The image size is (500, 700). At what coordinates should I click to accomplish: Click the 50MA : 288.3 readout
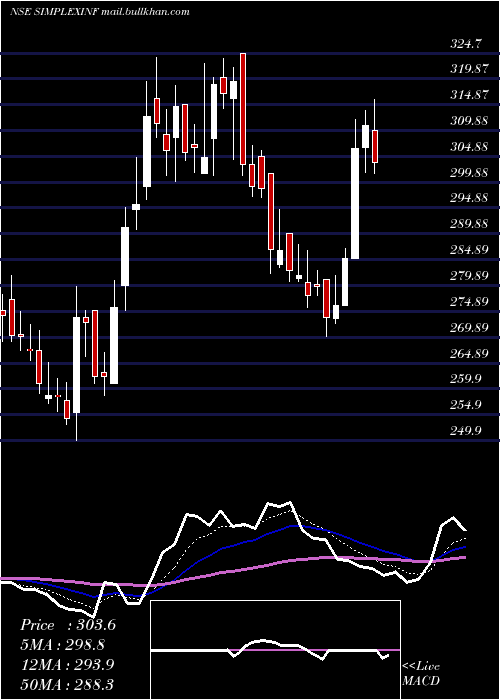pyautogui.click(x=67, y=684)
